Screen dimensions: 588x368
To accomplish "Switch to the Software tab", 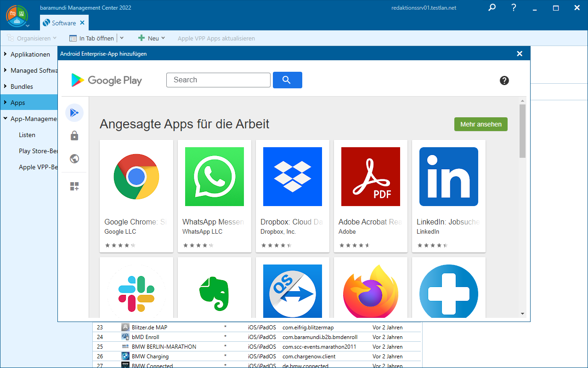I will [63, 23].
